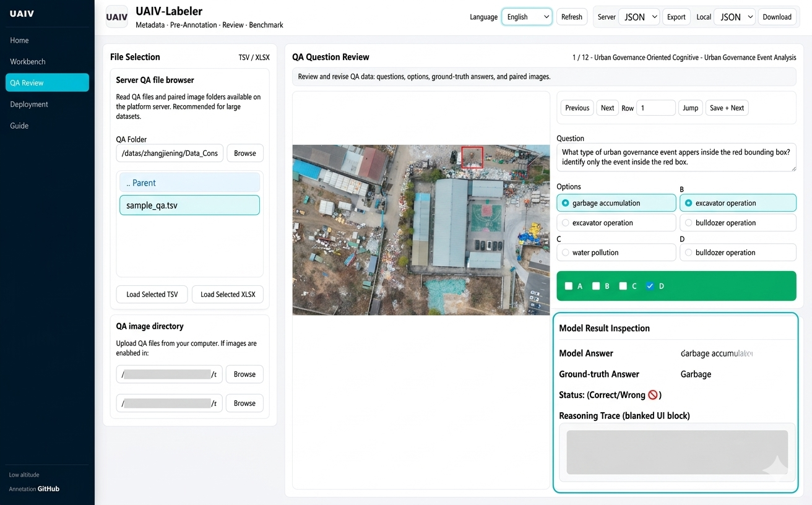Click Browse next to the QA Folder path
The width and height of the screenshot is (812, 505).
(244, 153)
